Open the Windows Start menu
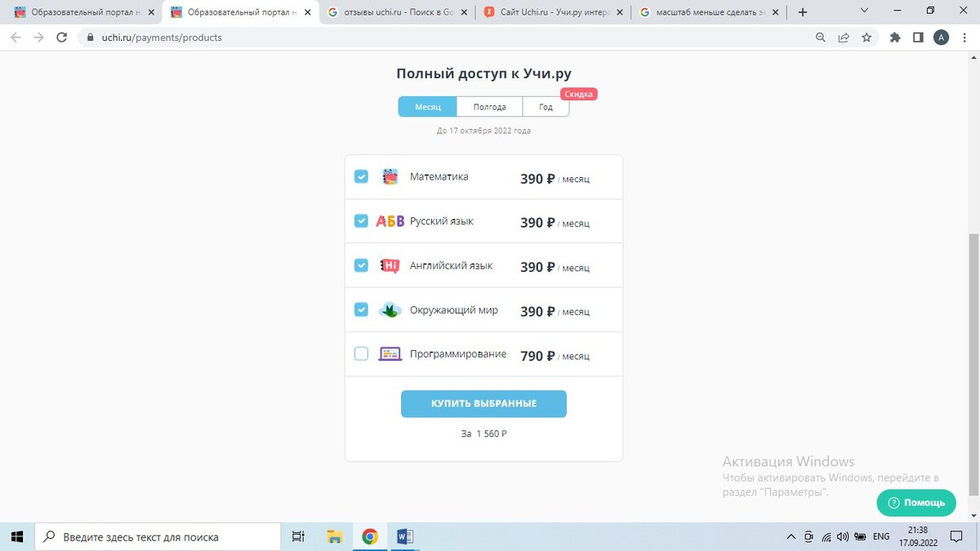This screenshot has width=980, height=551. click(17, 537)
